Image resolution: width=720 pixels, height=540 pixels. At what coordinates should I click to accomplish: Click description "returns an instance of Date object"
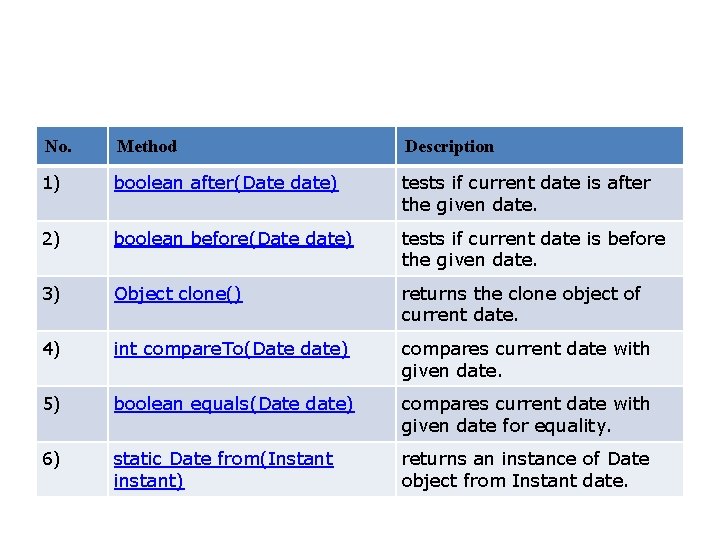[525, 469]
